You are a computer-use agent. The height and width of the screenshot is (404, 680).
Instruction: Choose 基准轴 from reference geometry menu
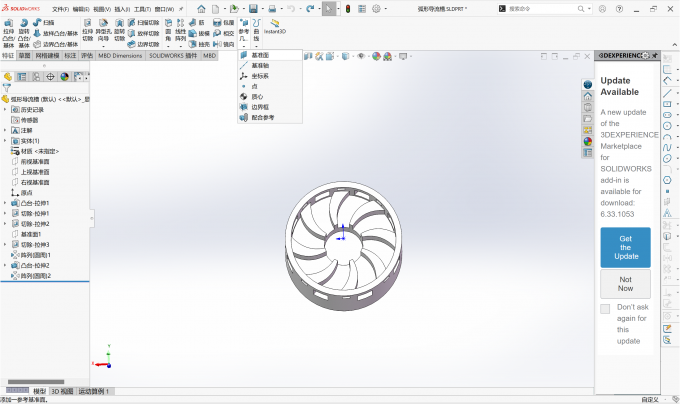(x=270, y=65)
